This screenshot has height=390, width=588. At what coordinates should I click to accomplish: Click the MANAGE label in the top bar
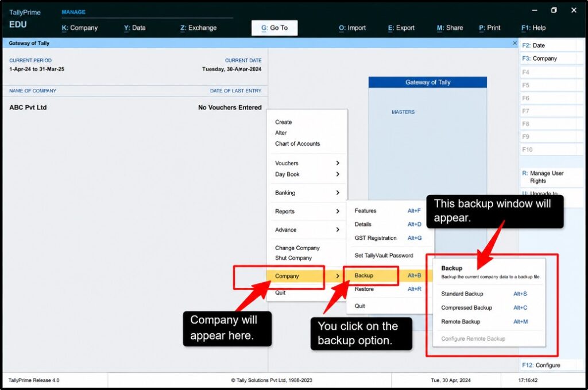pos(73,12)
